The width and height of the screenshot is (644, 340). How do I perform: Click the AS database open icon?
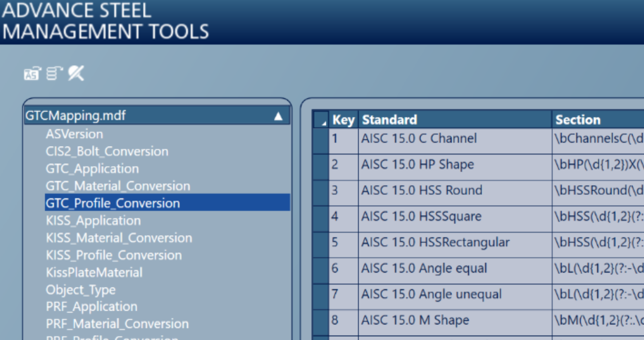(x=32, y=73)
